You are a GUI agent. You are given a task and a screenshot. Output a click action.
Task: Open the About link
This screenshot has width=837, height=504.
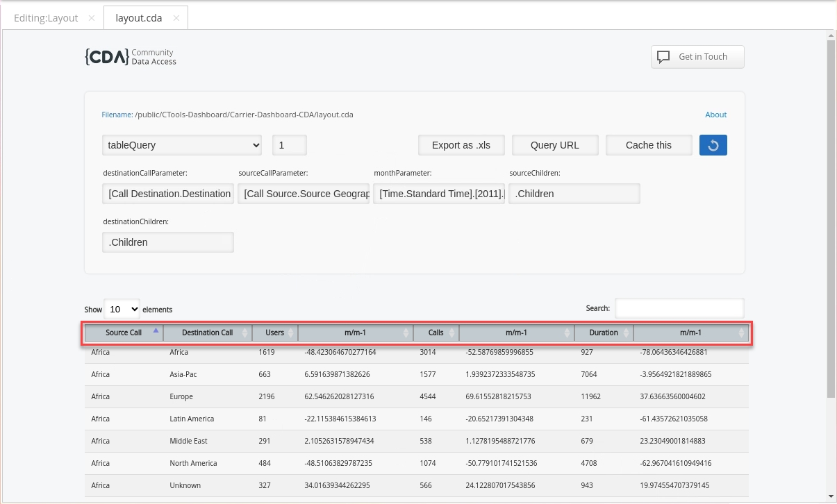tap(715, 115)
